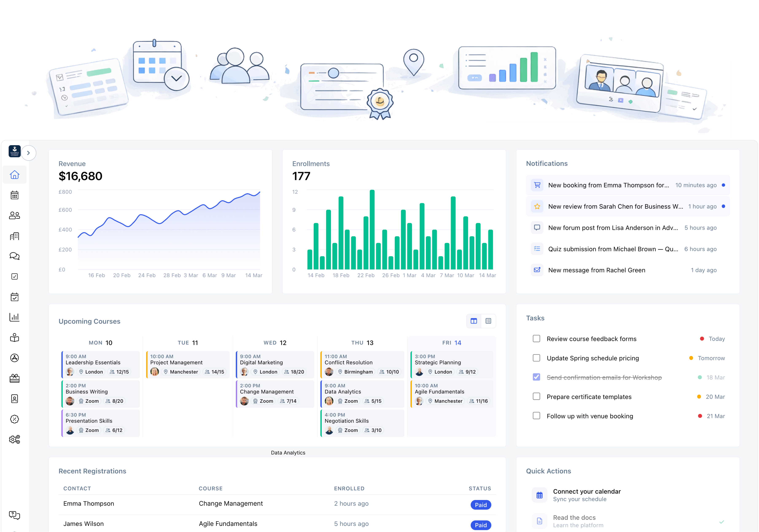Switch Upcoming Courses to list view
The height and width of the screenshot is (532, 759).
(x=488, y=321)
